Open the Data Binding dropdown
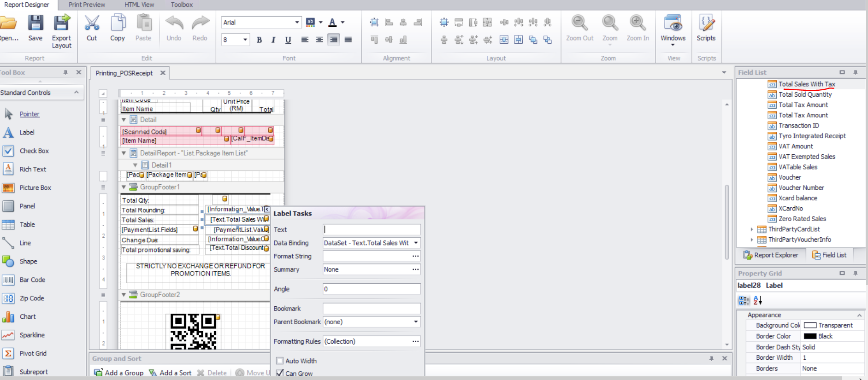Viewport: 868px width, 380px height. coord(416,243)
